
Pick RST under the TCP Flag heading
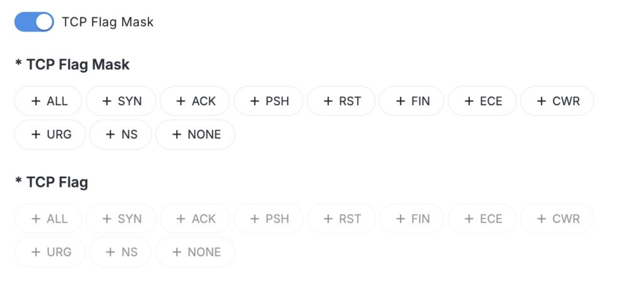[x=341, y=218]
